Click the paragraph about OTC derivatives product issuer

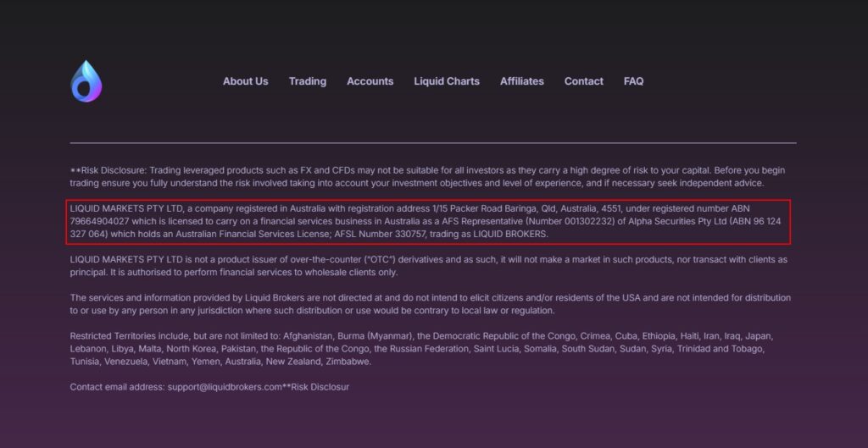(x=428, y=266)
